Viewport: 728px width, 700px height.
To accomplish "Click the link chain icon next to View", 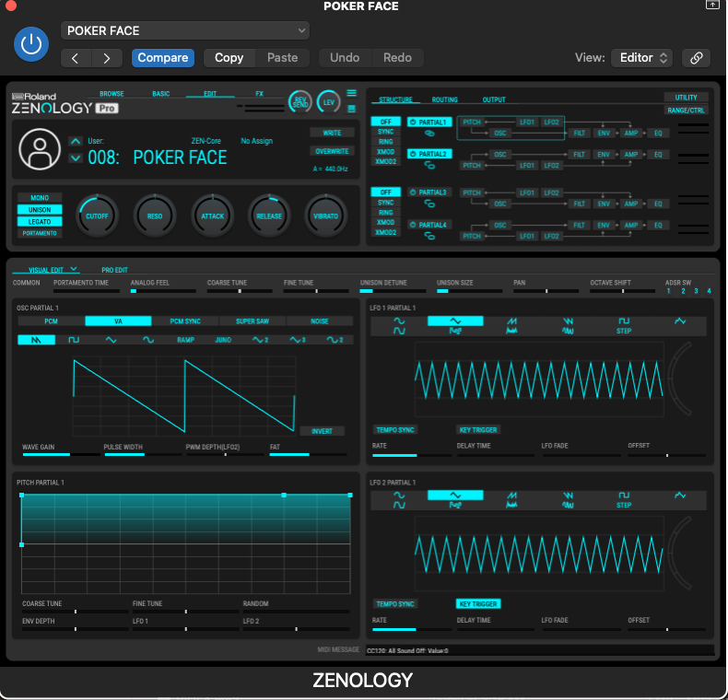I will pyautogui.click(x=696, y=58).
